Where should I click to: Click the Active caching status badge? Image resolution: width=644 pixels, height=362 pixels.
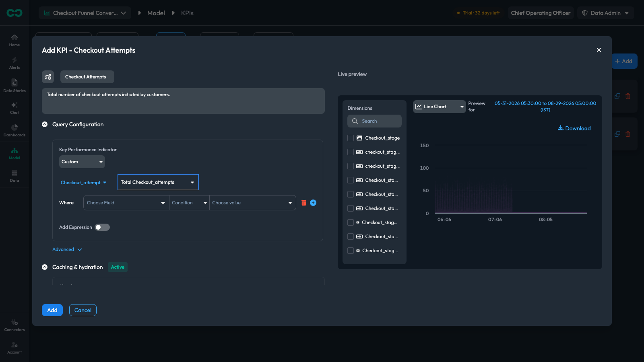pos(118,267)
